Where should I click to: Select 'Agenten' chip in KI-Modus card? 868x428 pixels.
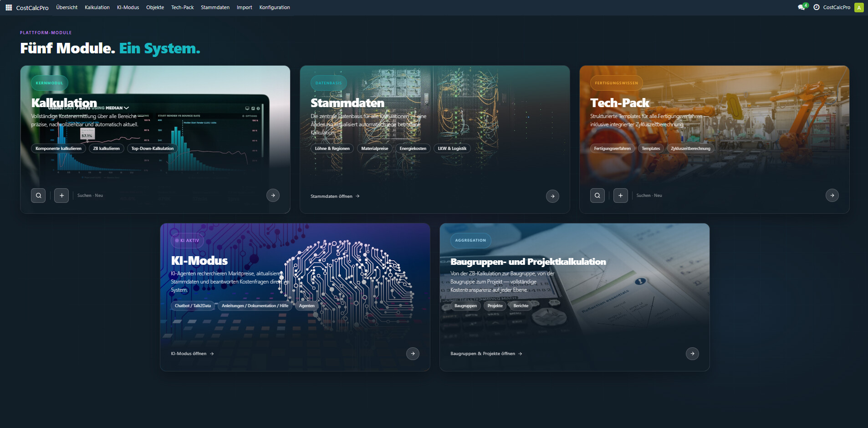[x=306, y=306]
